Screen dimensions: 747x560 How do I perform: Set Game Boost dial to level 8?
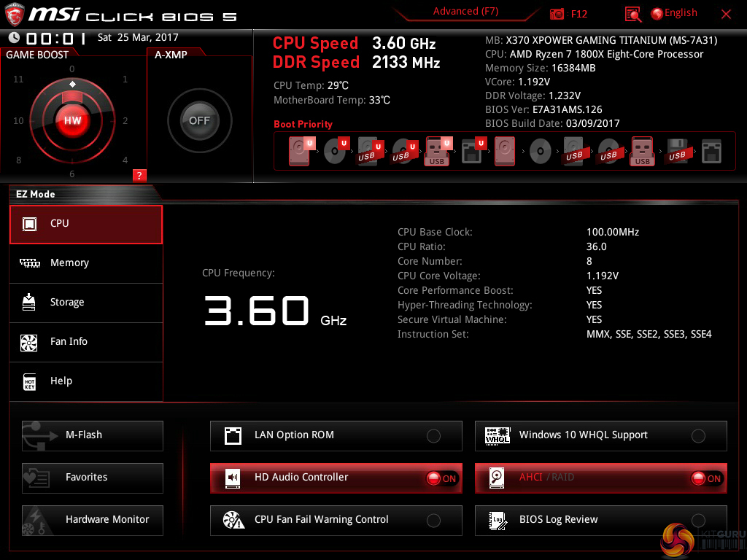pyautogui.click(x=18, y=160)
